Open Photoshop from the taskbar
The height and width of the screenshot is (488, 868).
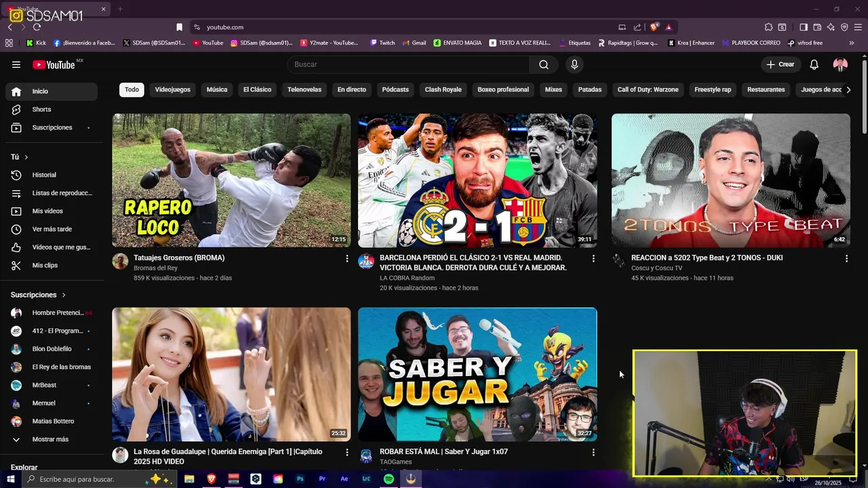[300, 479]
